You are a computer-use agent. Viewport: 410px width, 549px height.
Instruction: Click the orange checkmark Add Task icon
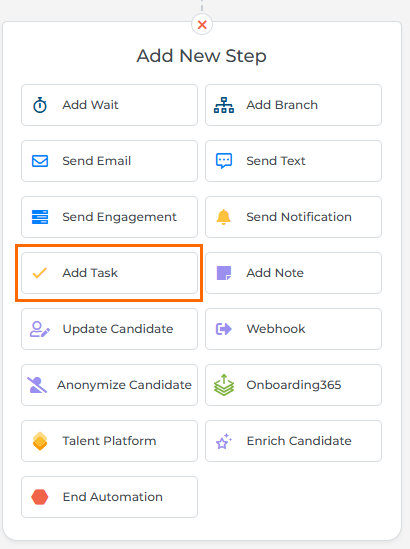(x=40, y=273)
